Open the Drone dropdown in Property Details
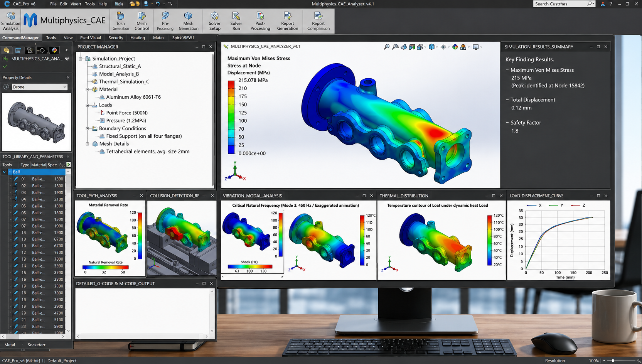 pyautogui.click(x=40, y=87)
